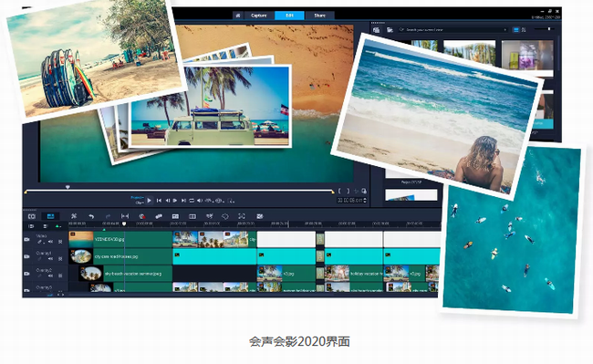Toggle track transparency on Overlay1

(x=60, y=259)
